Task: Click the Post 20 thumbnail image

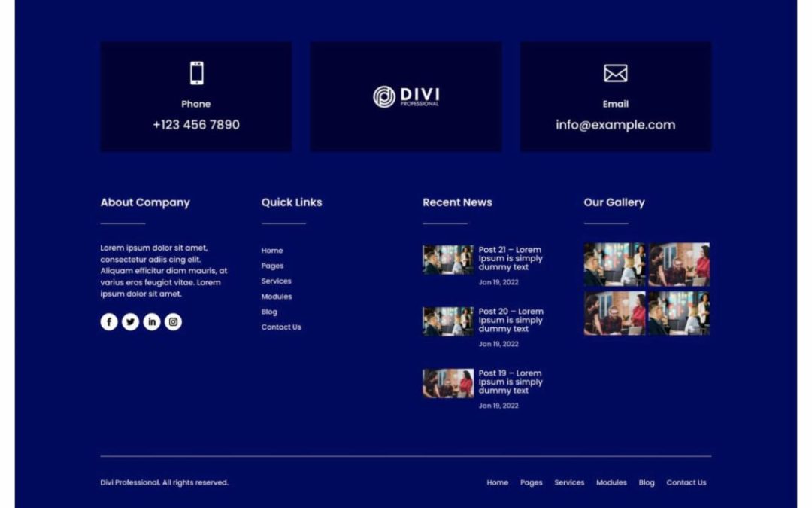Action: 448,321
